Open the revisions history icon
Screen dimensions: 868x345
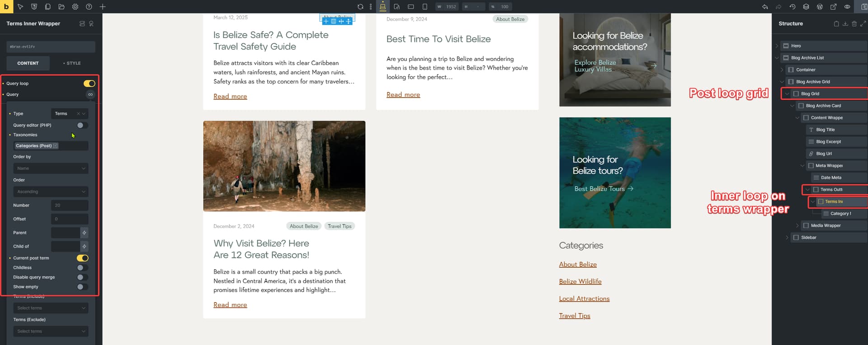click(x=792, y=7)
